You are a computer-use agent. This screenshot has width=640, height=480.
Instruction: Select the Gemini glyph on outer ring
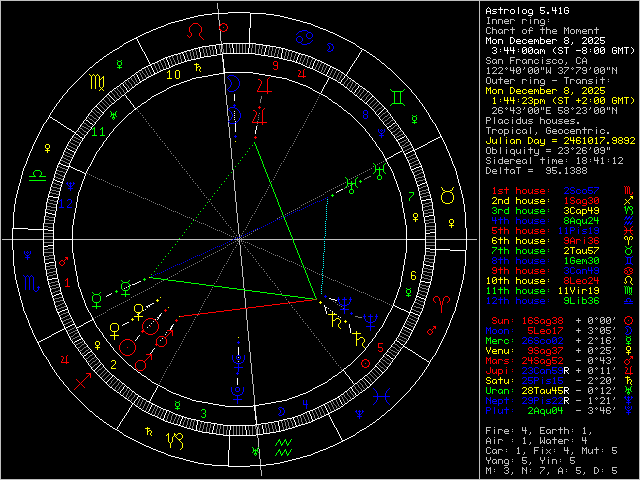coord(398,98)
